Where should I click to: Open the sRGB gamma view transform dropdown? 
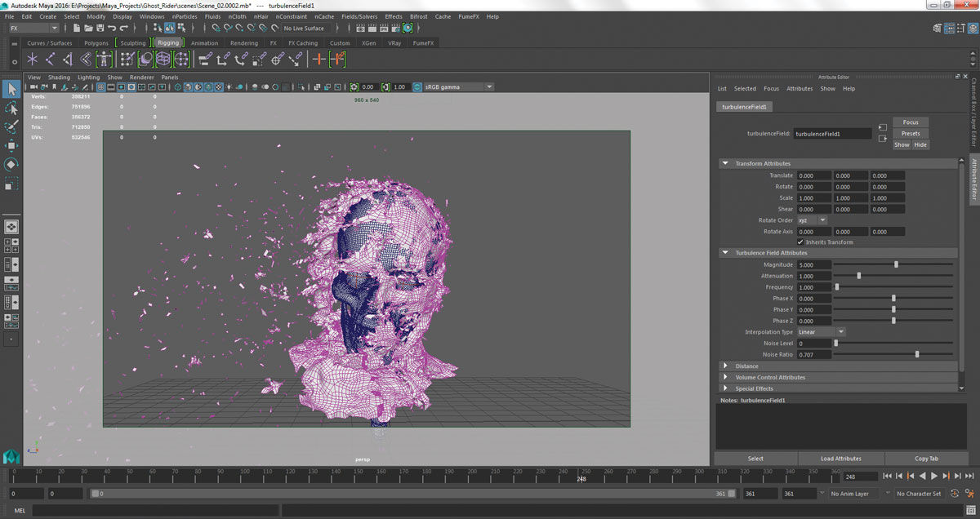tap(458, 87)
